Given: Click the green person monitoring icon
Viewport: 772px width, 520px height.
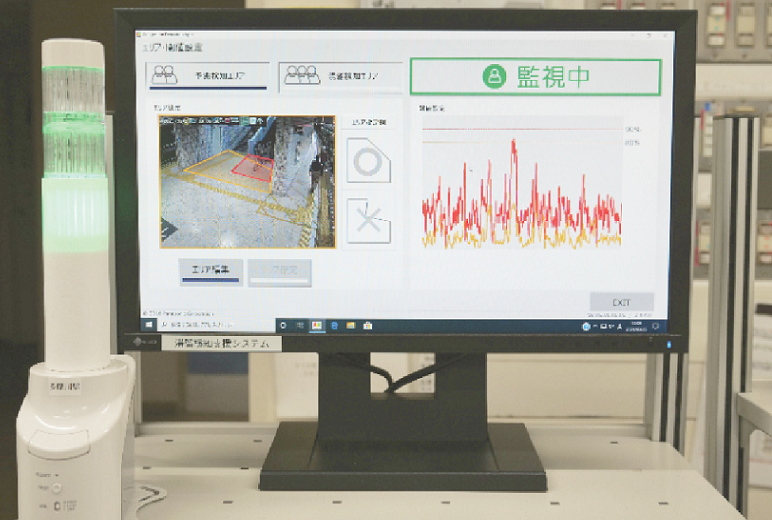Looking at the screenshot, I should (x=494, y=78).
